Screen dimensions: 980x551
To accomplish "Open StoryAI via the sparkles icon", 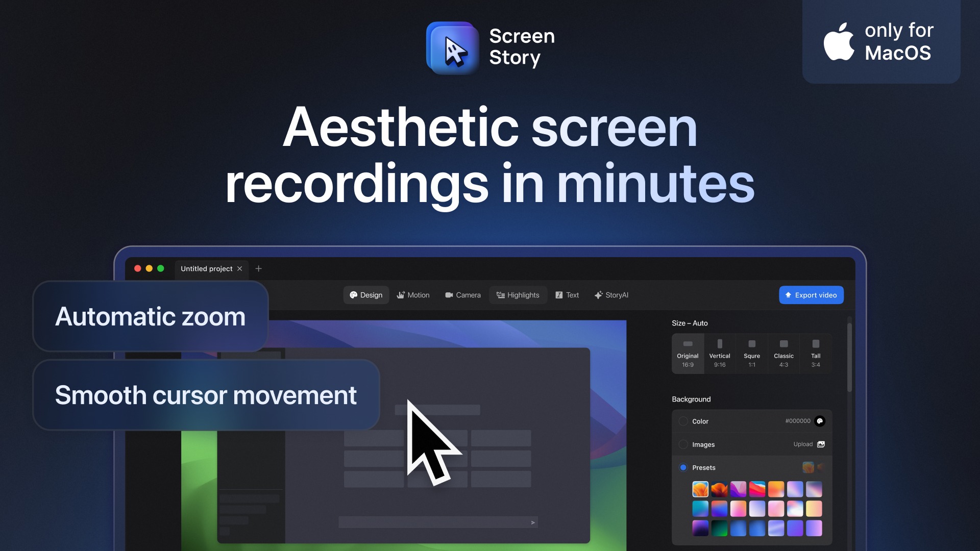I will pos(598,295).
